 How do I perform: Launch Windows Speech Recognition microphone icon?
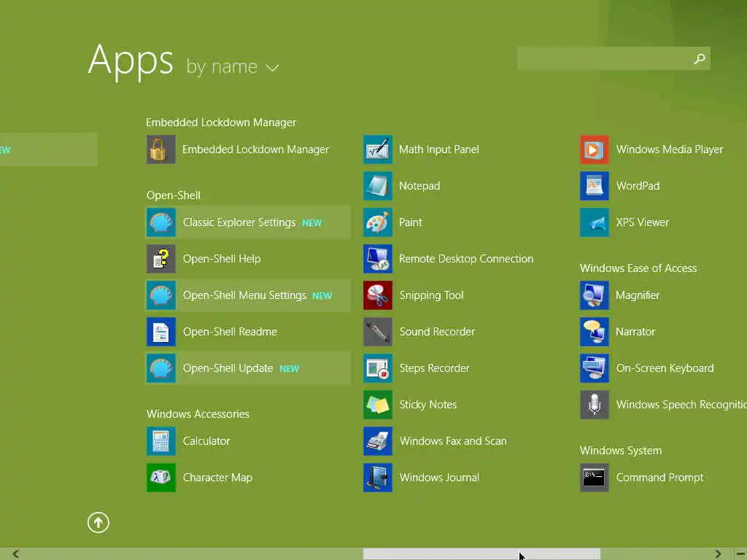(x=595, y=405)
